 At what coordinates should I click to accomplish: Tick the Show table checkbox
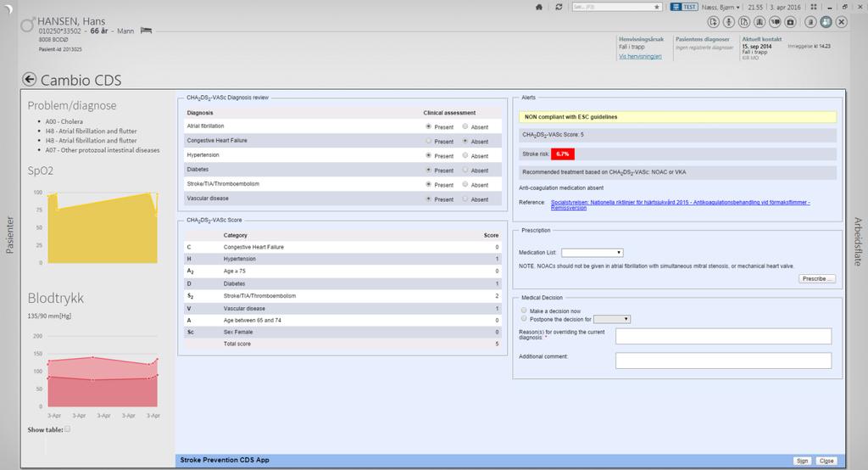pos(68,429)
